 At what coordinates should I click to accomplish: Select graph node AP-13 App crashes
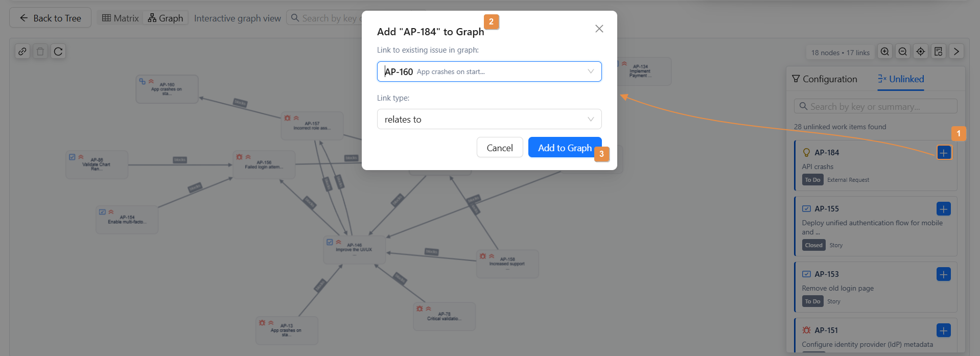tap(287, 330)
